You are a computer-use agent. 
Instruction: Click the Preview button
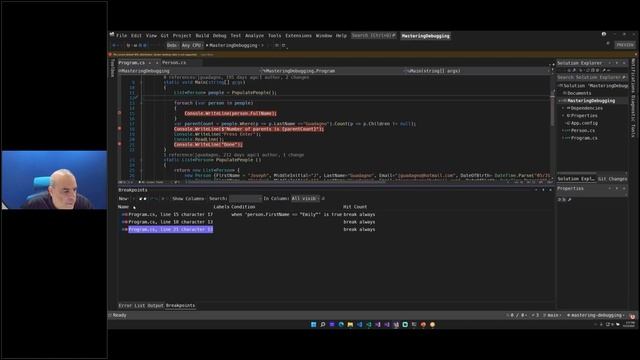tap(625, 45)
